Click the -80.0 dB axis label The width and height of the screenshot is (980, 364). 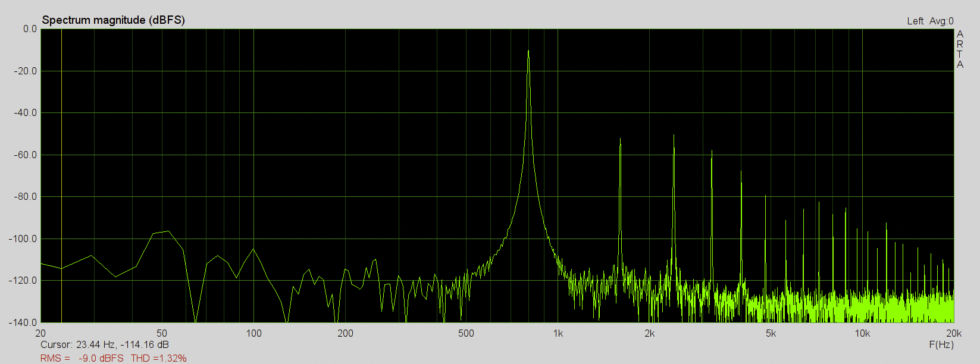tap(26, 196)
